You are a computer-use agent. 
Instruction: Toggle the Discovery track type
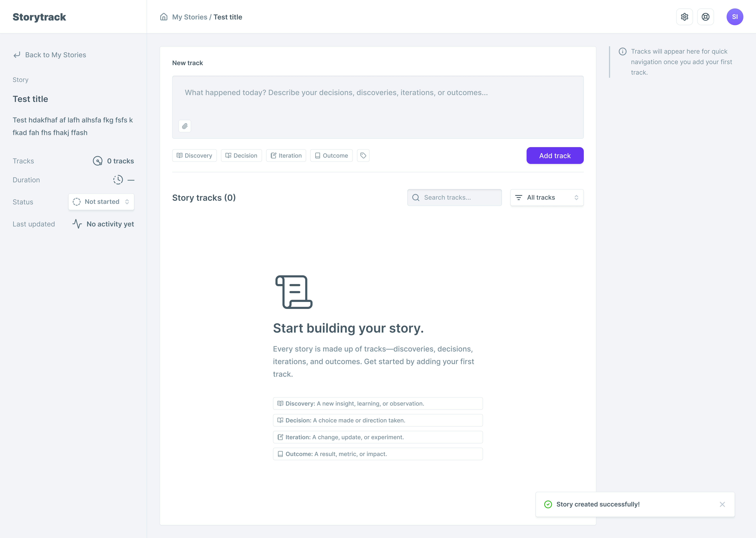(194, 155)
